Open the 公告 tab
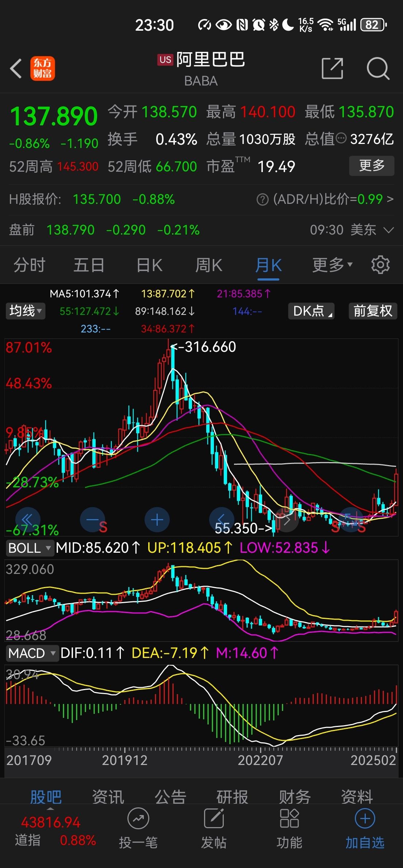The image size is (403, 868). 170,797
